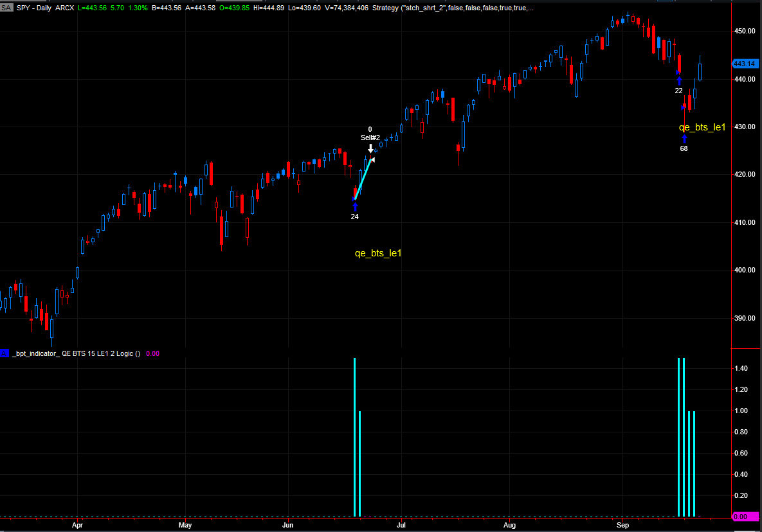Click the SA badge in the chart header
This screenshot has width=762, height=532.
pyautogui.click(x=6, y=6)
